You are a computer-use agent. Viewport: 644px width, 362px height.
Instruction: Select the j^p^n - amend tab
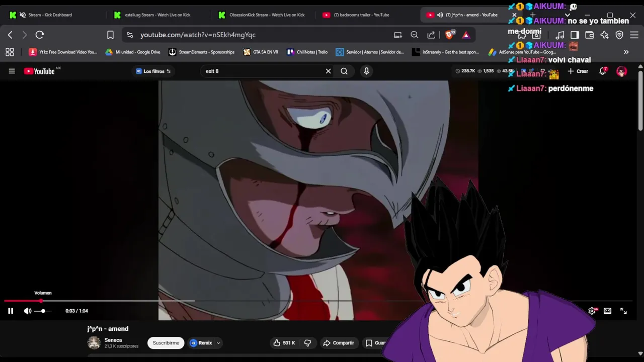click(x=471, y=15)
